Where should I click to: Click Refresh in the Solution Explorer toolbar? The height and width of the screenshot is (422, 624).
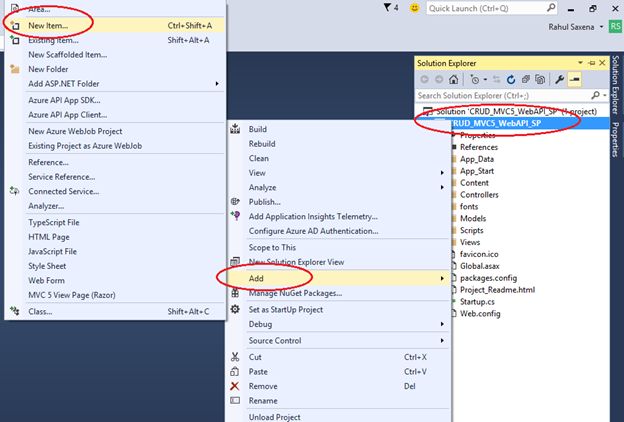(x=511, y=80)
